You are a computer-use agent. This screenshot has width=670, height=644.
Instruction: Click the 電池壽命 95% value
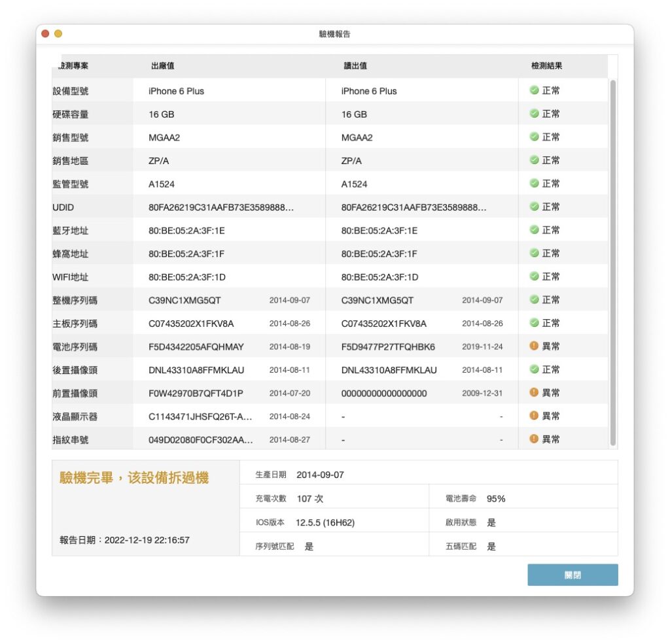[x=496, y=499]
